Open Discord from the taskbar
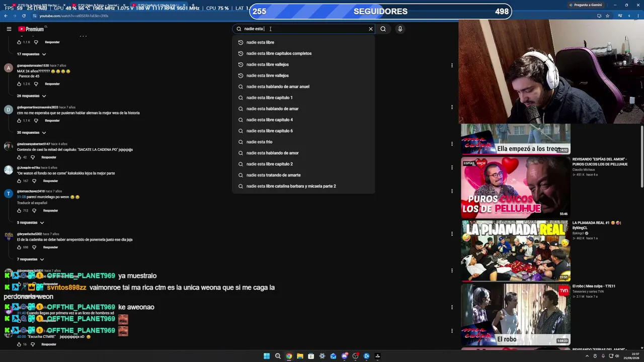The image size is (644, 362). [344, 356]
